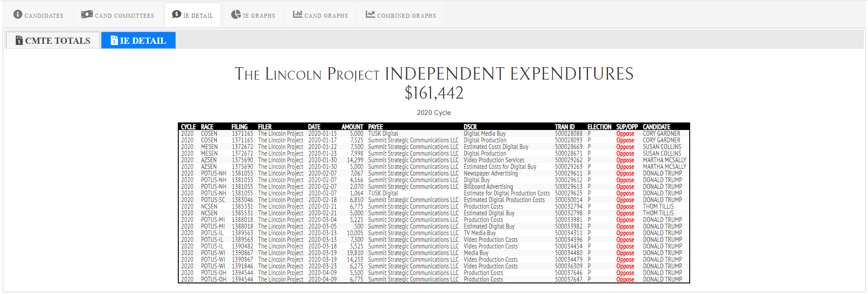Click transaction ID 500030014

pyautogui.click(x=568, y=200)
